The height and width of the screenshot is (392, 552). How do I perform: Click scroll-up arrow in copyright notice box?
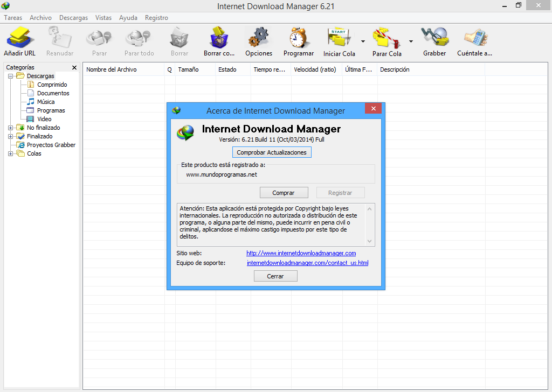tap(369, 209)
